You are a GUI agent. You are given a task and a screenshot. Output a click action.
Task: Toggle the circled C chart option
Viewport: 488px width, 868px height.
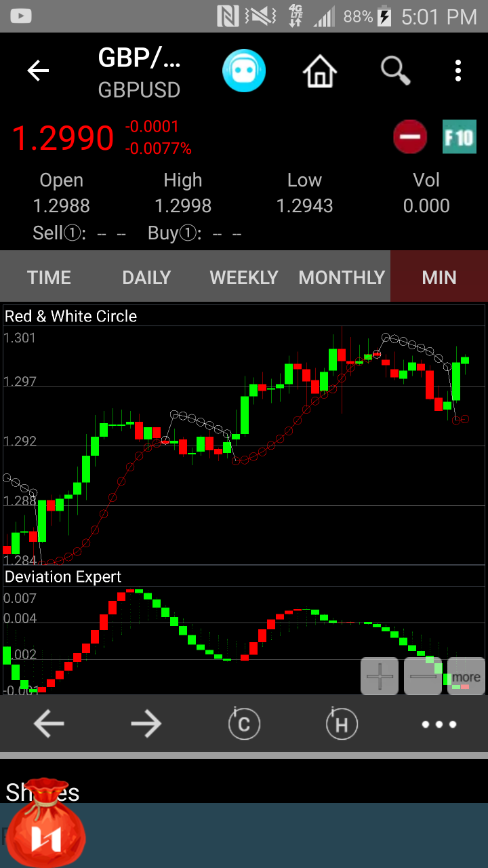click(x=244, y=724)
